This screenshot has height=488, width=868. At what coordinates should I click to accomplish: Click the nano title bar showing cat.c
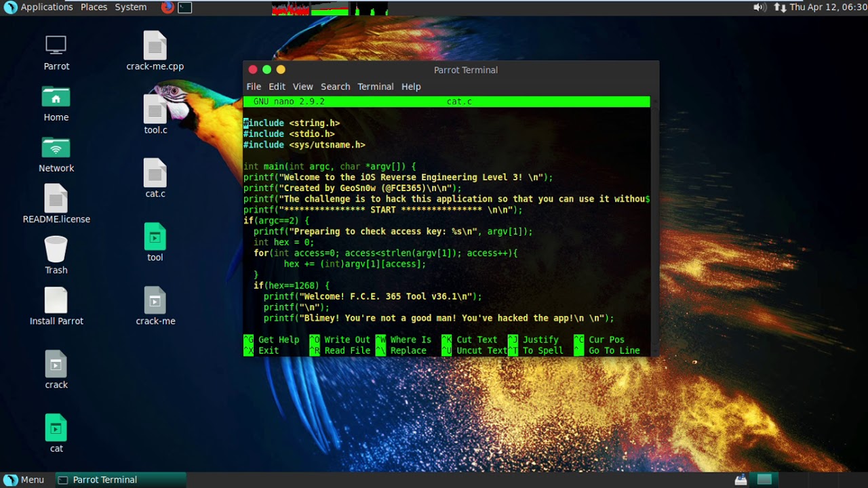tap(446, 102)
